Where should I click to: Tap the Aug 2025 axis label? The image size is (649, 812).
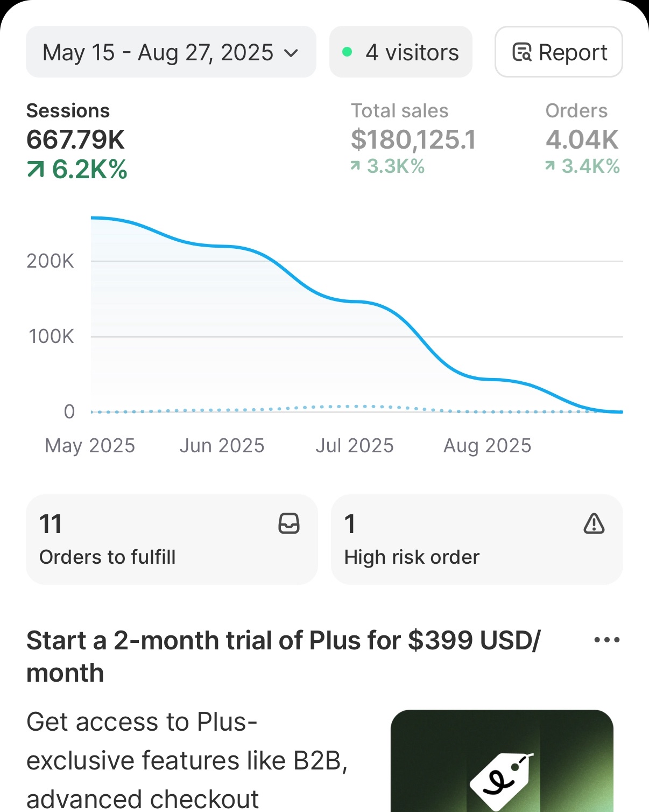487,446
